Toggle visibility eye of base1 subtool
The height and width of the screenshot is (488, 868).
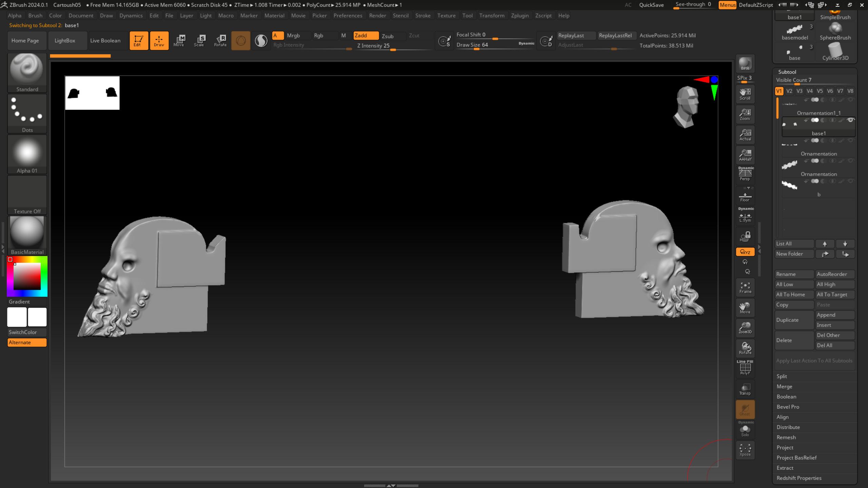tap(850, 120)
